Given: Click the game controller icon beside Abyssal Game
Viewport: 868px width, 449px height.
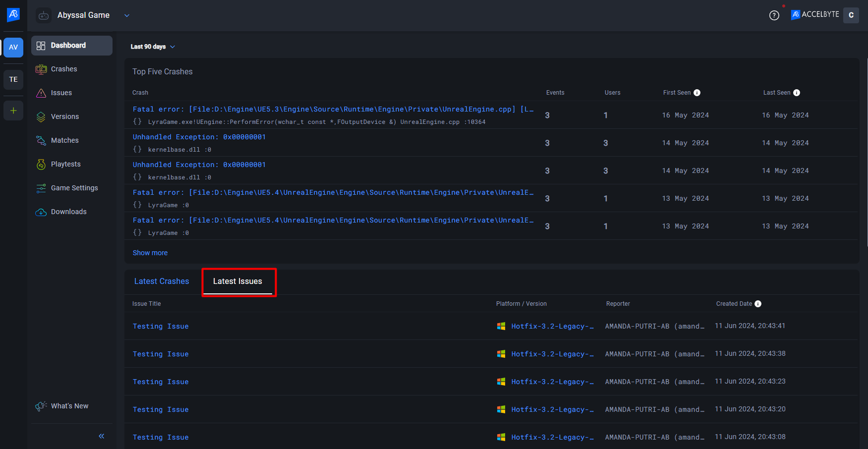Looking at the screenshot, I should pyautogui.click(x=43, y=15).
